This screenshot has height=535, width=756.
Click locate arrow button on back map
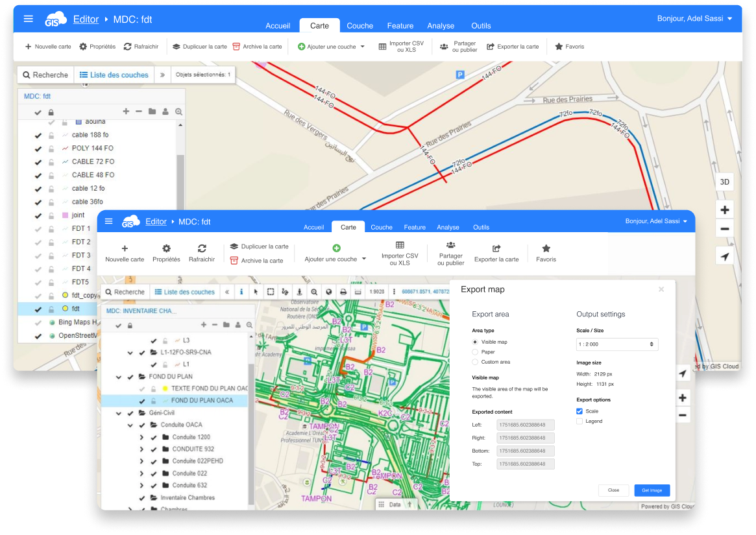point(725,256)
